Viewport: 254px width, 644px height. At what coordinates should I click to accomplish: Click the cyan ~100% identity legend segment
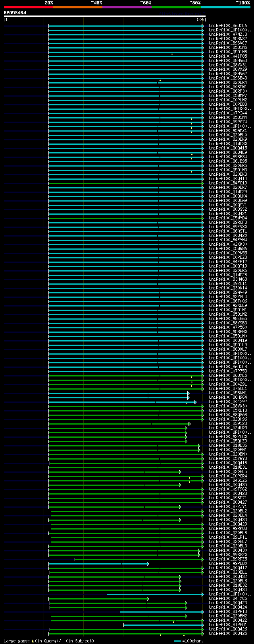(225, 7)
